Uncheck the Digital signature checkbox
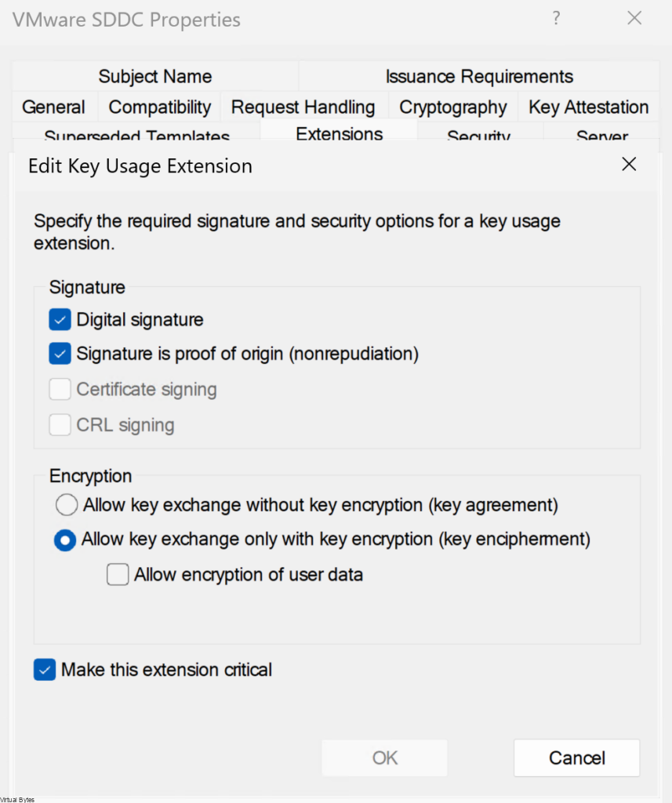Screen dimensions: 672x803 60,319
